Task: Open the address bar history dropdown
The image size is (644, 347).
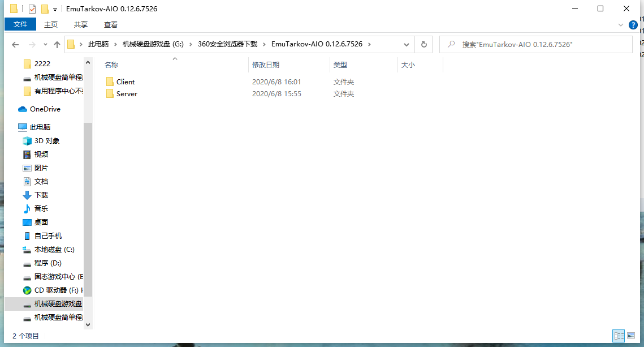Action: pos(406,44)
